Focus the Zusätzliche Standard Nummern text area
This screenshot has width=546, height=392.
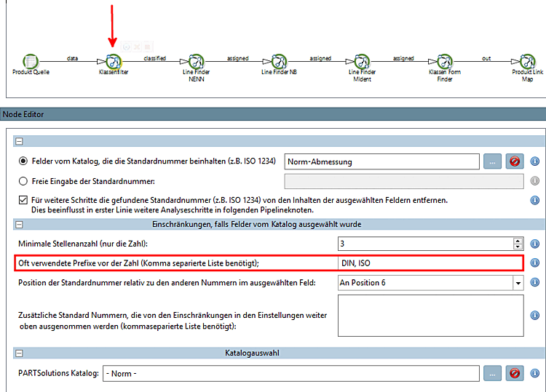coord(431,316)
